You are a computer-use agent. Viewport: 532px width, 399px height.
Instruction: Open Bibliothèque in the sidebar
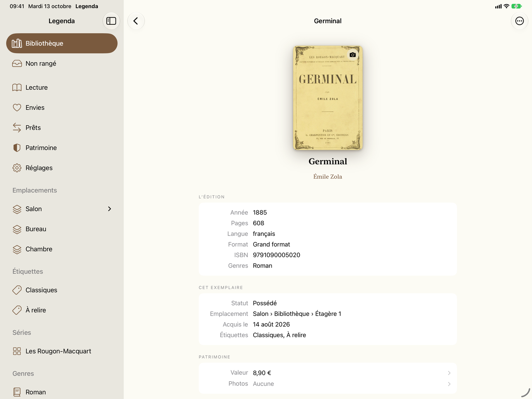62,43
